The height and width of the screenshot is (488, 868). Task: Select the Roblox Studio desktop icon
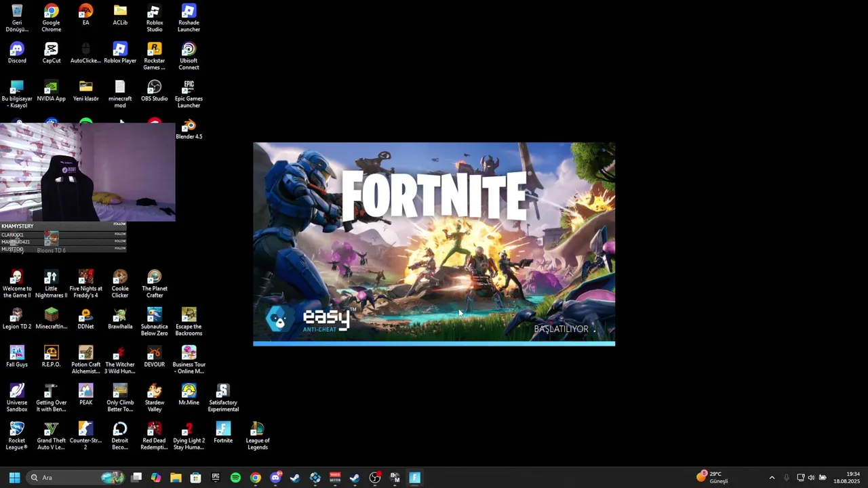click(x=155, y=18)
